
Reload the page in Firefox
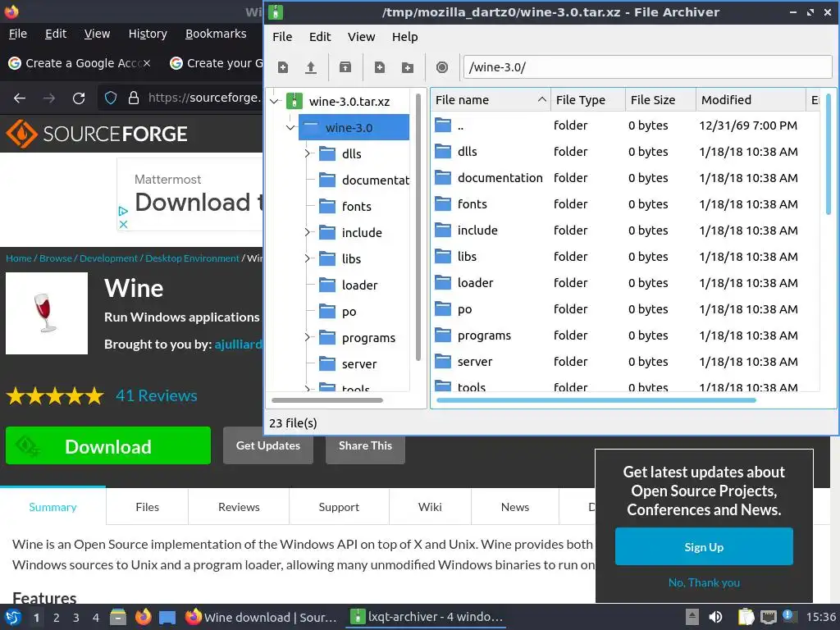[79, 98]
